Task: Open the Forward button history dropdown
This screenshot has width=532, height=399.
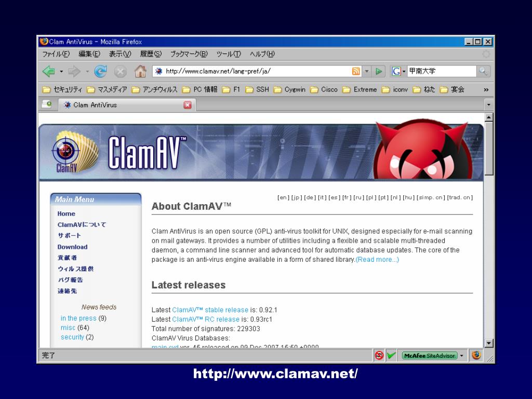Action: click(x=87, y=72)
